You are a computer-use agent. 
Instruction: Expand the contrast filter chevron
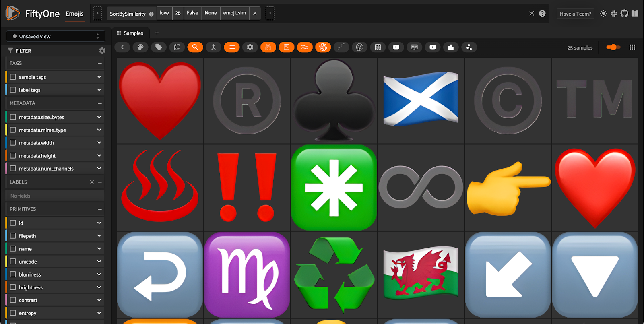(99, 300)
